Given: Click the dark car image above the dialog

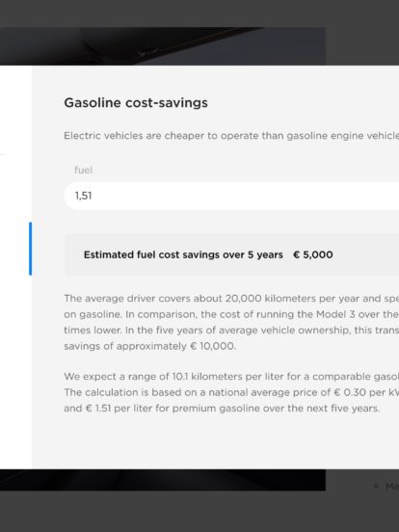Looking at the screenshot, I should click(x=163, y=46).
